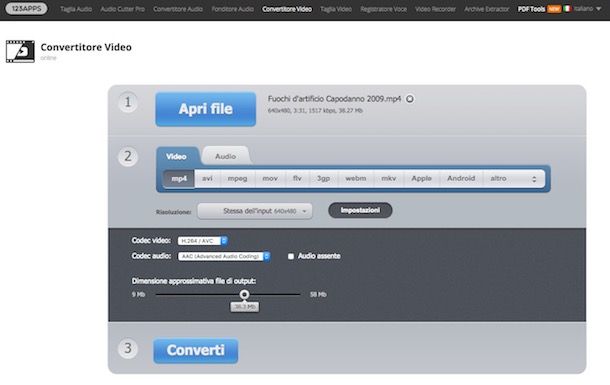Open PDF Tools
Viewport: 610px width, 385px height.
531,9
